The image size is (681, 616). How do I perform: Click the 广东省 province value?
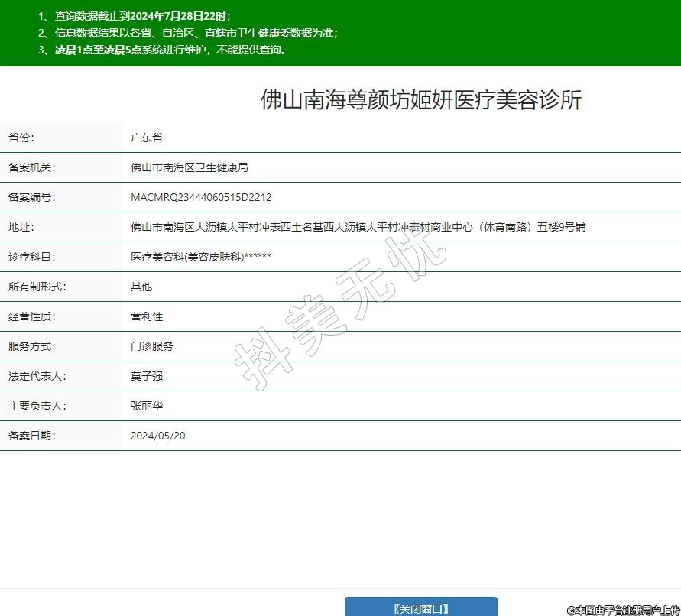(x=147, y=138)
